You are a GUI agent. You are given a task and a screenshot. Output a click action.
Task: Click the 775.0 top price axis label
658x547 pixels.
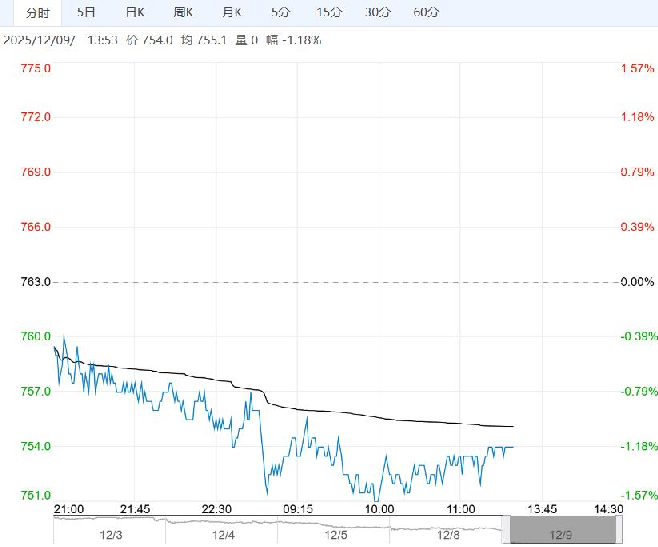(36, 68)
